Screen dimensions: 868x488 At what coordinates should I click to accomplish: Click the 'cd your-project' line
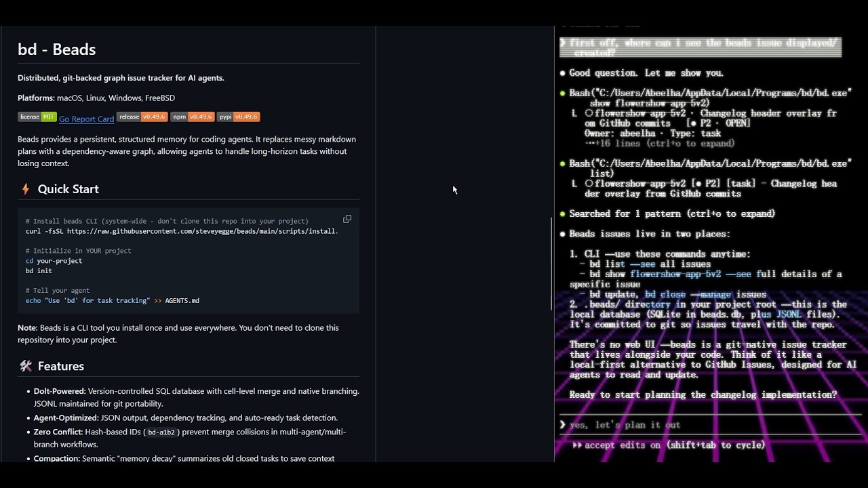pos(54,261)
